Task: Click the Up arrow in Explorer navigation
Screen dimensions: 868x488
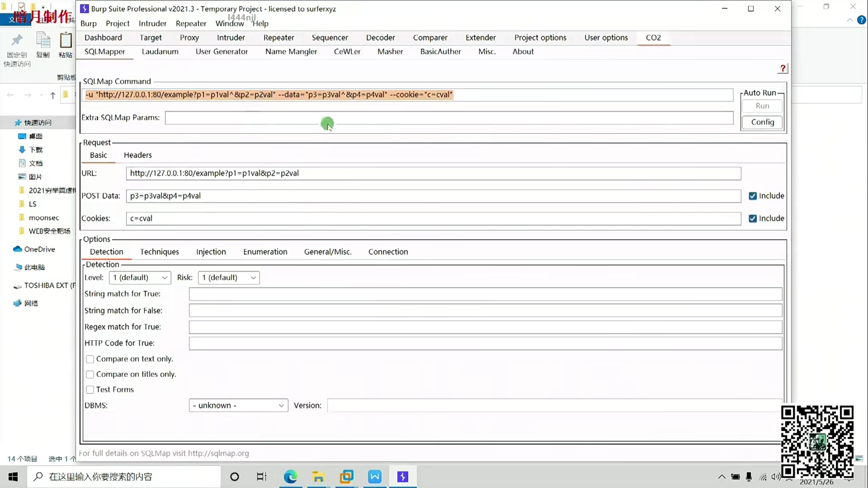Action: [x=53, y=95]
